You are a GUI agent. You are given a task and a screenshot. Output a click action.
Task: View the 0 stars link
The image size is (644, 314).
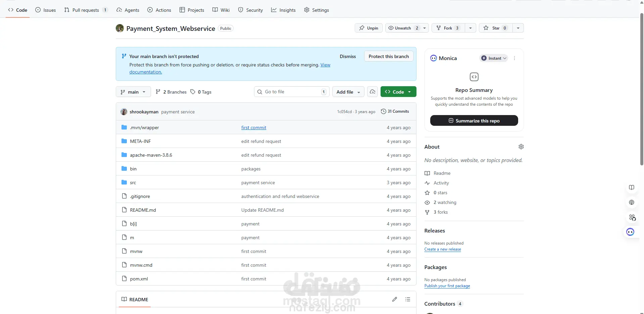tap(436, 193)
